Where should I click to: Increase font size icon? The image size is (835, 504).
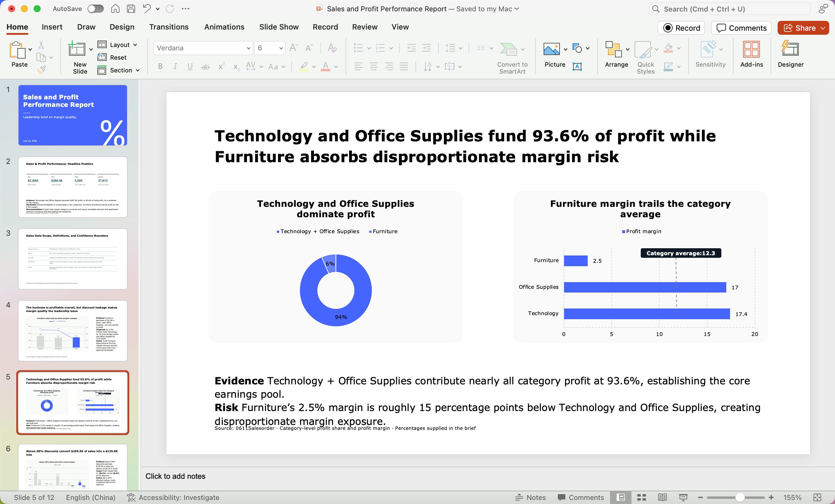[x=293, y=48]
